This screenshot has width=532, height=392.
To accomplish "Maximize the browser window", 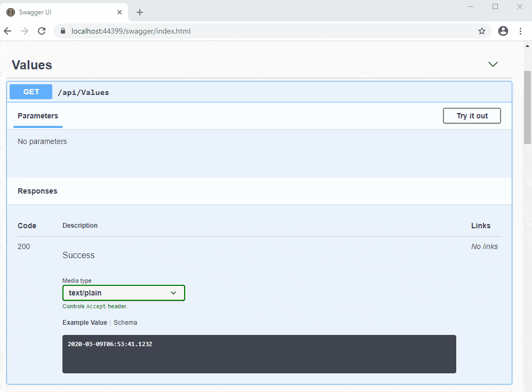I will click(495, 7).
